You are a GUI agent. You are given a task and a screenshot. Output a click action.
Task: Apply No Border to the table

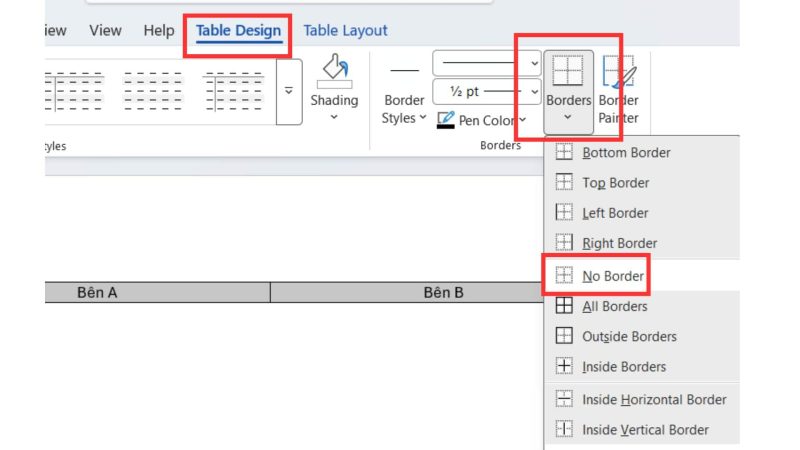(642, 276)
